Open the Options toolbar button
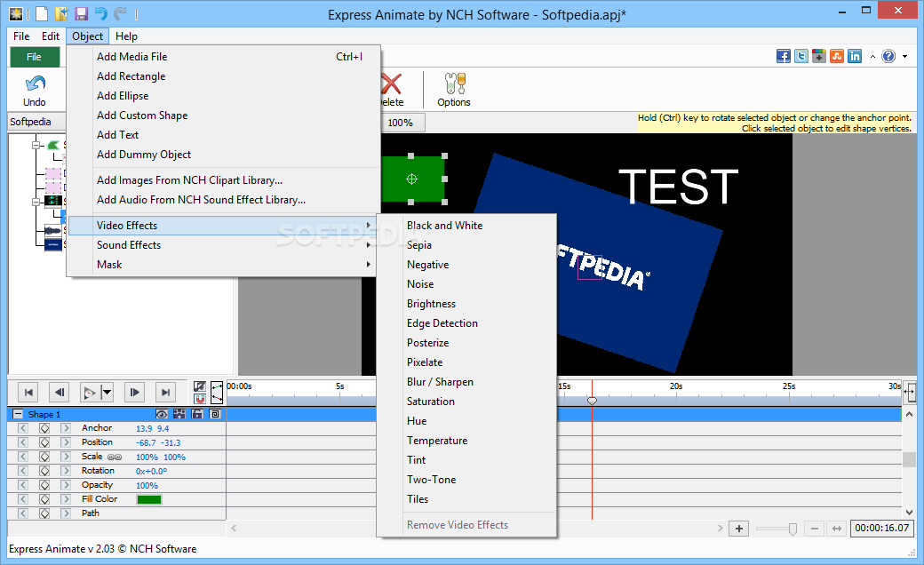 coord(454,90)
